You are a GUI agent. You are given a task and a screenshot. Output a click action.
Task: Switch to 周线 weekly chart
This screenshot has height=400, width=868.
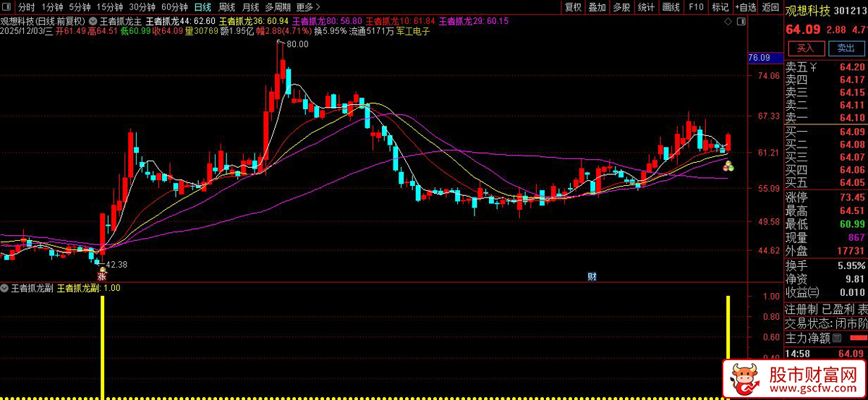tap(226, 7)
